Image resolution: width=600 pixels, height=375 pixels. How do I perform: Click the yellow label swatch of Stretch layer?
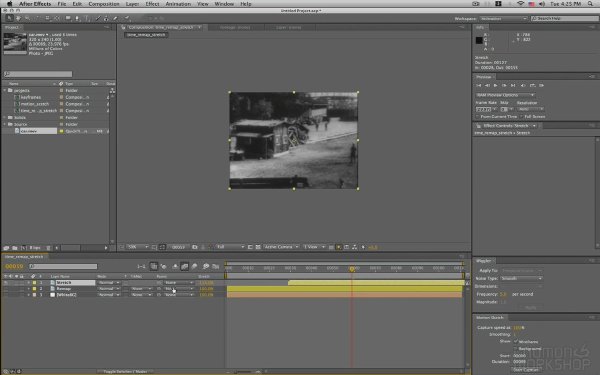pyautogui.click(x=34, y=283)
